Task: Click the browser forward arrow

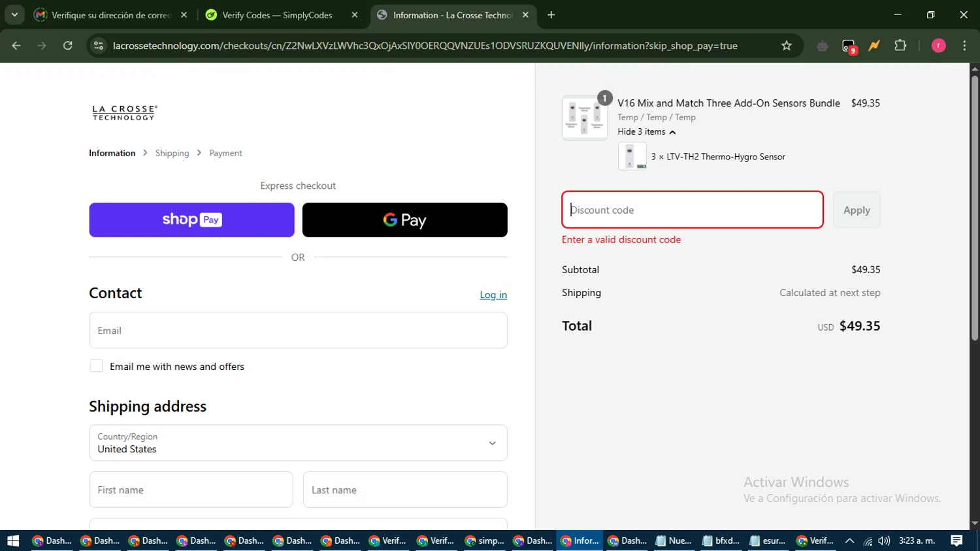Action: coord(42,46)
